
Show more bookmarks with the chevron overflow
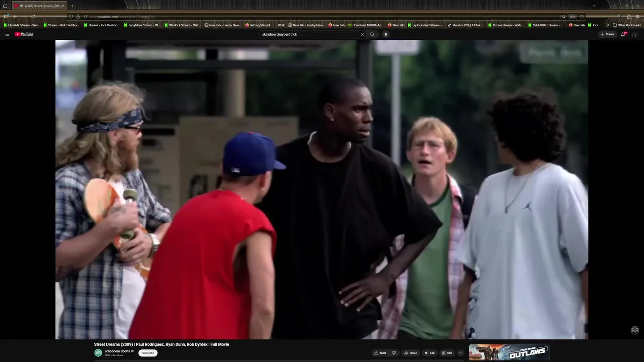607,25
